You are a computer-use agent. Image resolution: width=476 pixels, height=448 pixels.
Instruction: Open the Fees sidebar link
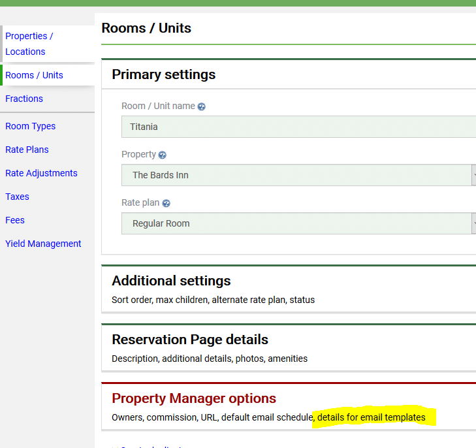click(x=15, y=220)
